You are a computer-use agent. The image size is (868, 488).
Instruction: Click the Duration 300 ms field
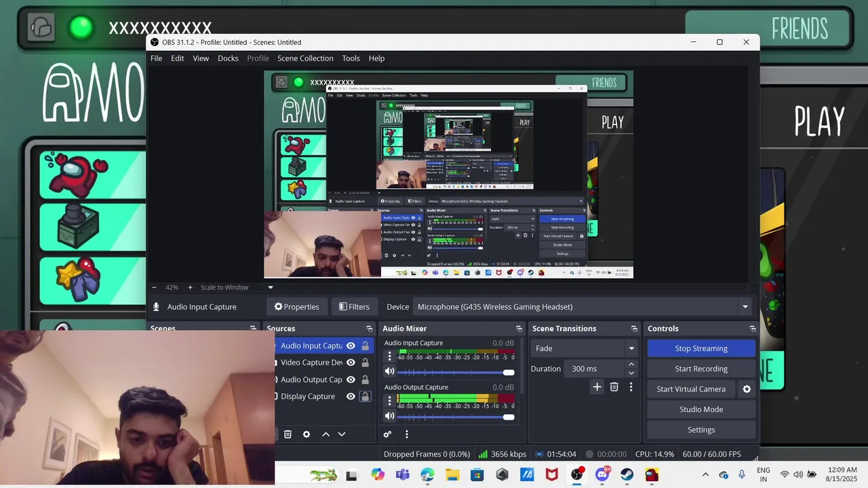pyautogui.click(x=595, y=369)
